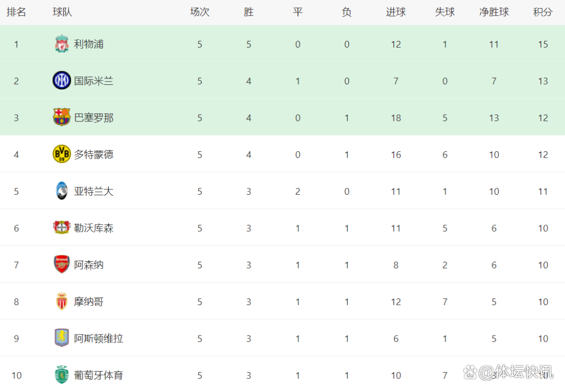This screenshot has height=392, width=565.
Task: Click the Aston Villa club crest
Action: [x=62, y=338]
